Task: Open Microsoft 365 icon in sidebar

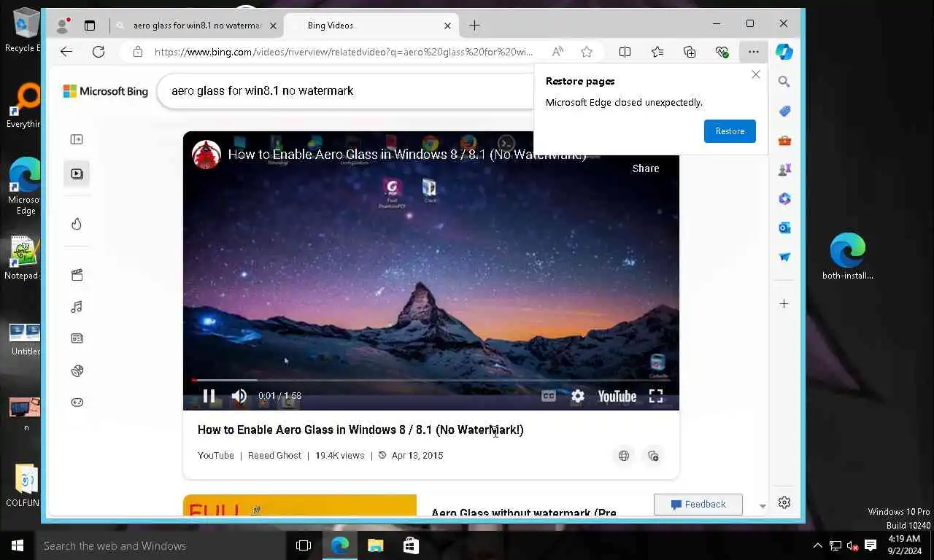Action: click(x=784, y=198)
